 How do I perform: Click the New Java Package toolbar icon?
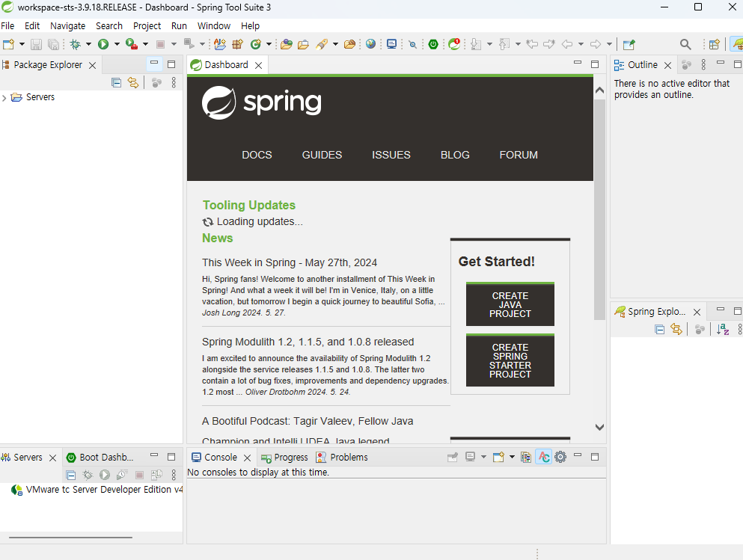(x=238, y=45)
